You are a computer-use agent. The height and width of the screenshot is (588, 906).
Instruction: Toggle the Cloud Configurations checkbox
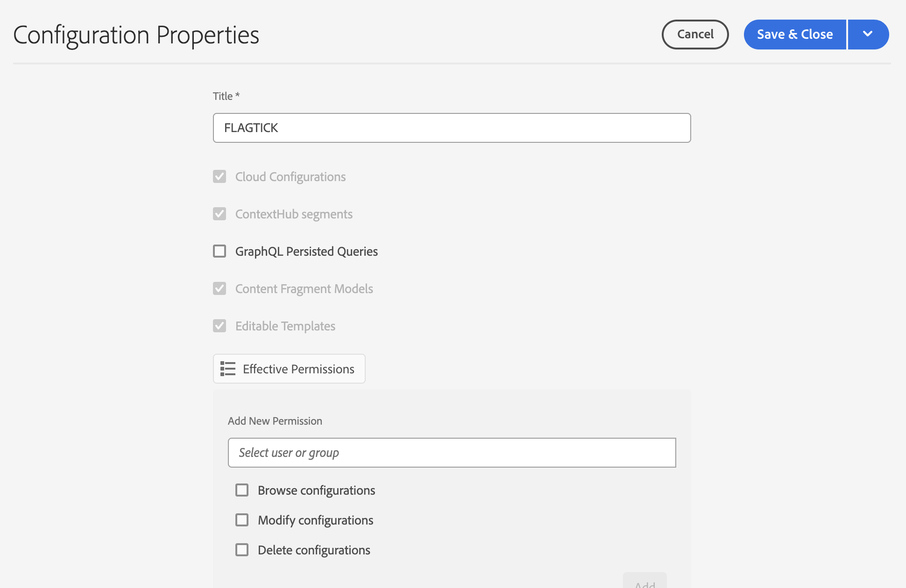219,177
